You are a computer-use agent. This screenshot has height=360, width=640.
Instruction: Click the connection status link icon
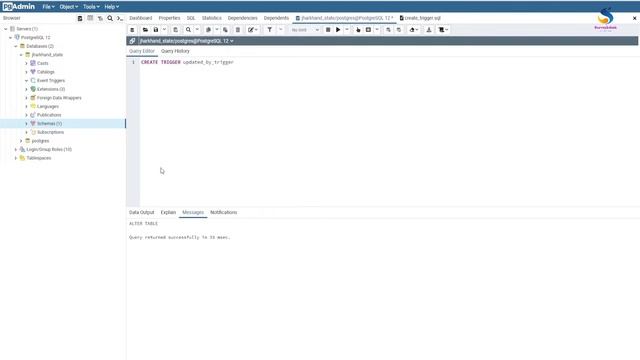[132, 41]
